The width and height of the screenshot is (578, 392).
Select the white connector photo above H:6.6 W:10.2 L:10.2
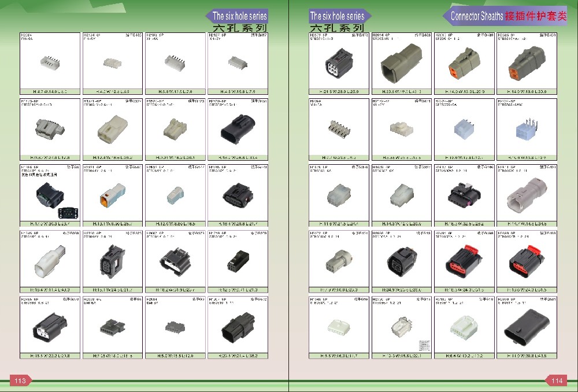click(464, 327)
